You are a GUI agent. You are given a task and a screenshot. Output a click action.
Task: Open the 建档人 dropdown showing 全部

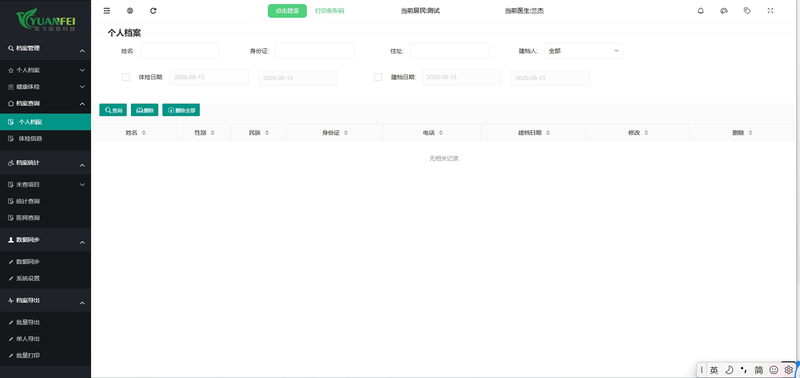pos(583,51)
